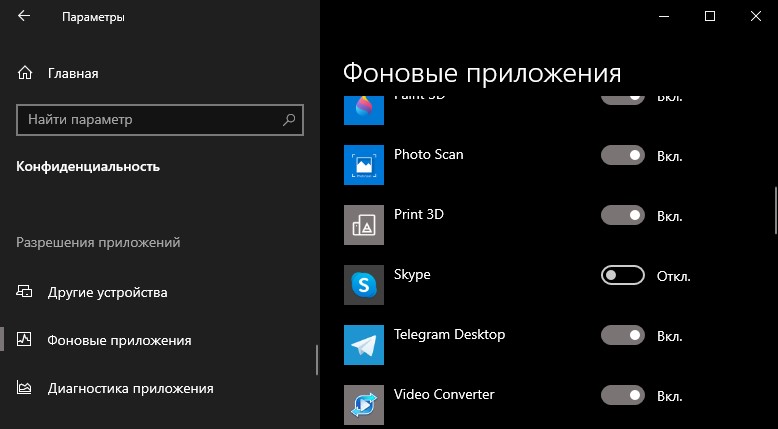The width and height of the screenshot is (778, 429).
Task: Click the Другие устройства icon
Action: coord(24,291)
